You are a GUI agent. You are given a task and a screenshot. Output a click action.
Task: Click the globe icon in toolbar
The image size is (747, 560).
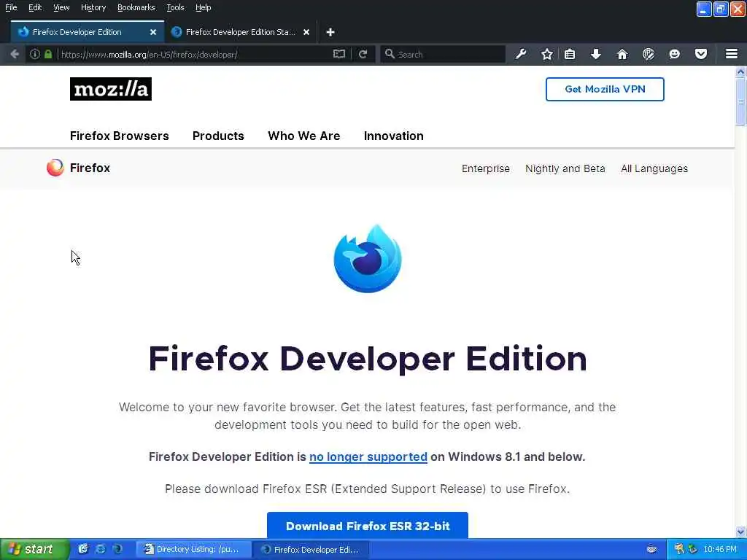649,54
